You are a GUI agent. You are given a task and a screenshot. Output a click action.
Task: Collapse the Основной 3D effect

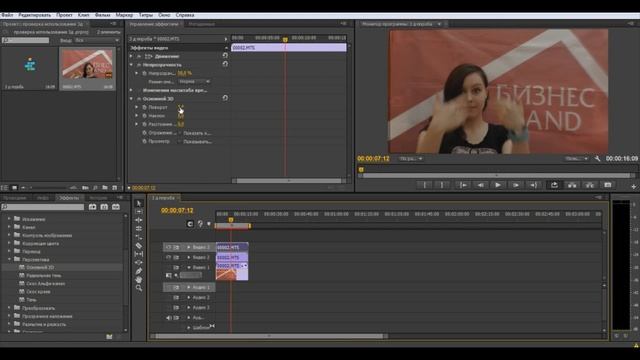pyautogui.click(x=131, y=98)
